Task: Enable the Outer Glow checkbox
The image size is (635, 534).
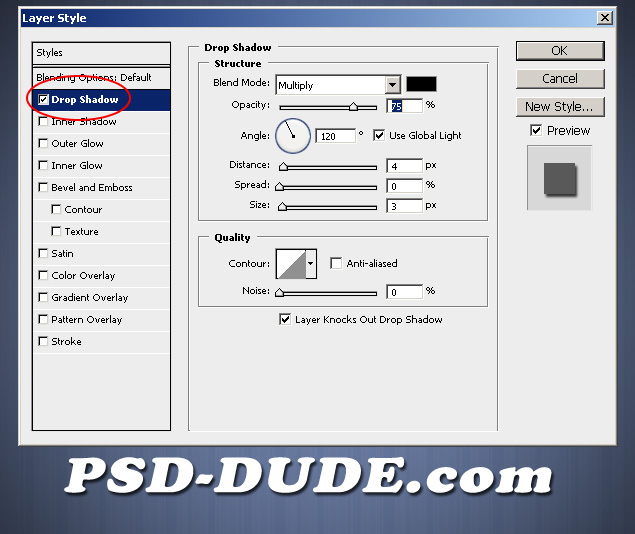Action: (x=43, y=143)
